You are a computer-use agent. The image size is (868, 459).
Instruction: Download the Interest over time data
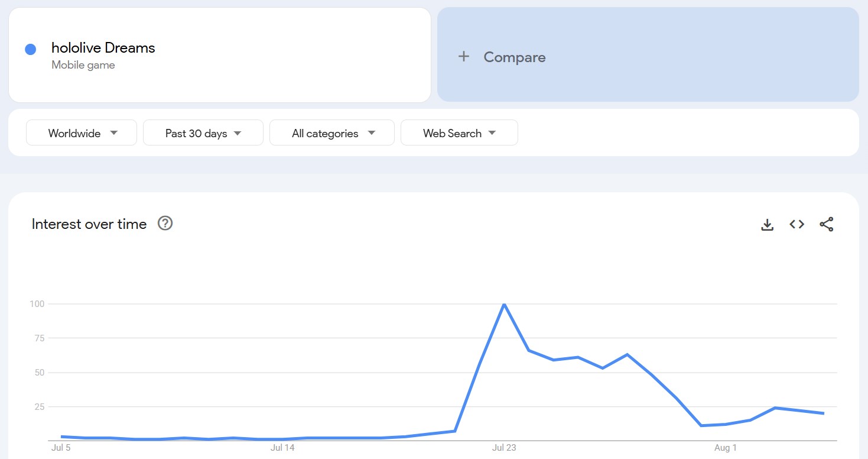click(x=767, y=224)
